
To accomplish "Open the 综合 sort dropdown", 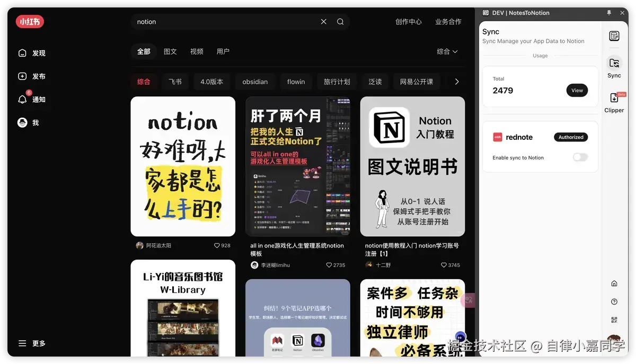I will 447,51.
